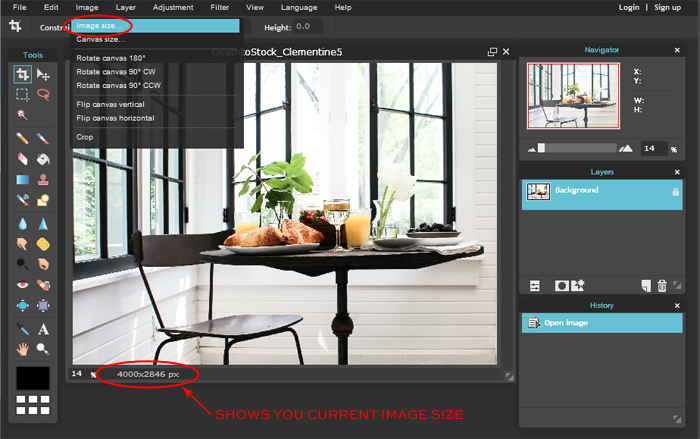Screen dimensions: 700x439
Task: Click the Navigator zoom percentage field
Action: coord(652,149)
